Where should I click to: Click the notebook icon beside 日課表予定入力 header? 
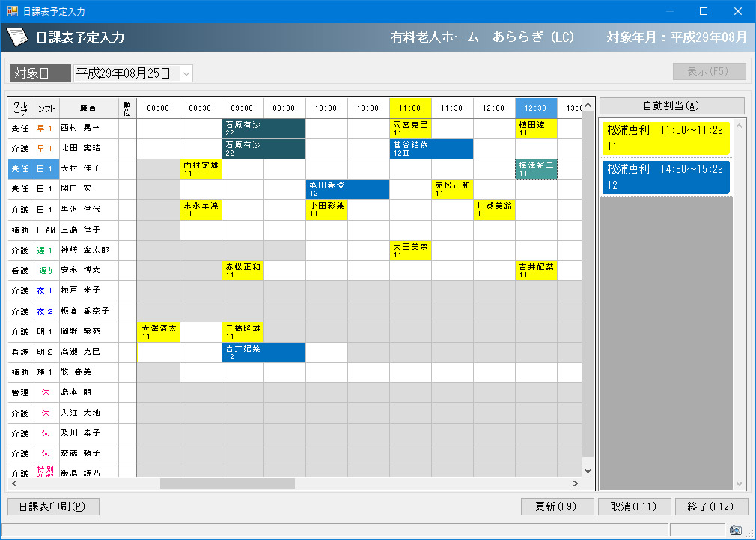[17, 37]
